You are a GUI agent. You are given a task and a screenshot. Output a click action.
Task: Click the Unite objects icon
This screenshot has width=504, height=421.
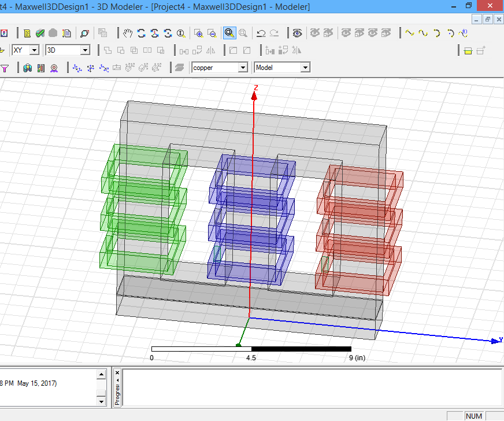coord(108,50)
